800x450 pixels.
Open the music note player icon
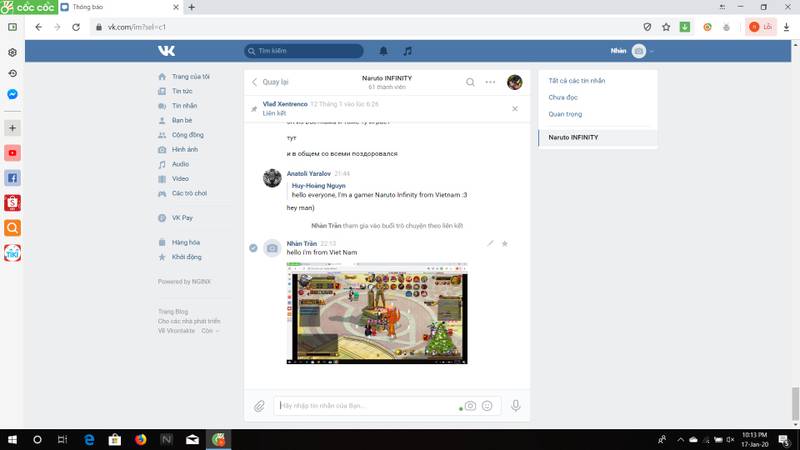click(x=407, y=51)
